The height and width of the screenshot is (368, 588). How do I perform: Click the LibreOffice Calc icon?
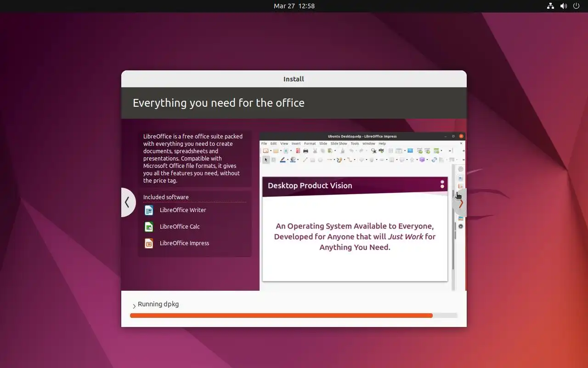coord(149,227)
